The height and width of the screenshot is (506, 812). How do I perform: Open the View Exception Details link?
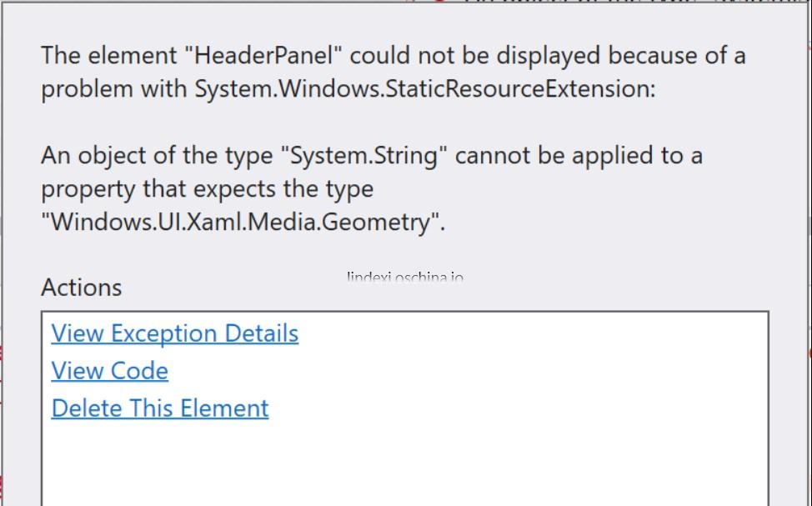(174, 333)
